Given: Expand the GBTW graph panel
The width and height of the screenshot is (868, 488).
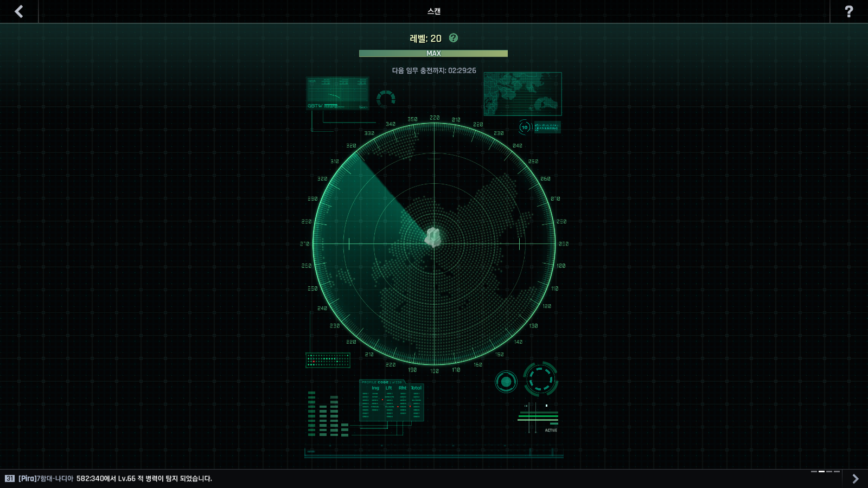Looking at the screenshot, I should click(x=337, y=93).
